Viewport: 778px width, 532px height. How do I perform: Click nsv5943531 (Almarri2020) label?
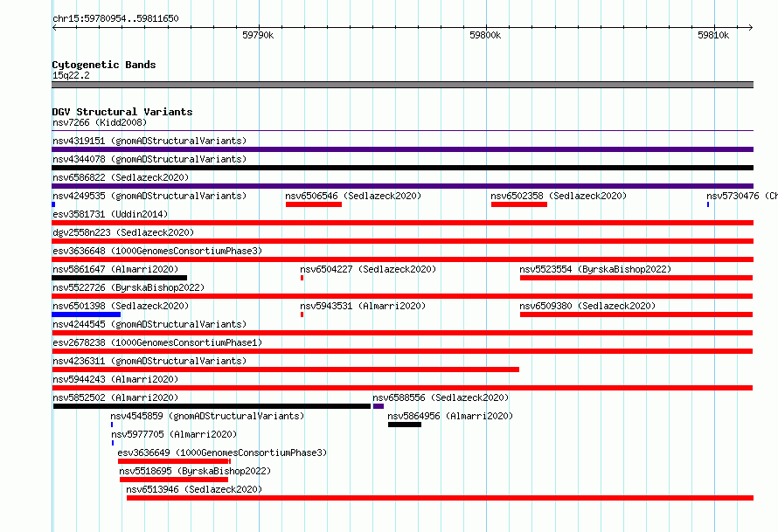coord(363,306)
